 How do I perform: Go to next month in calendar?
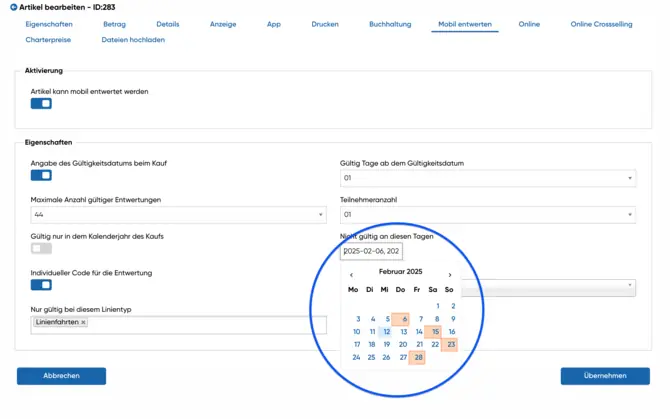450,275
